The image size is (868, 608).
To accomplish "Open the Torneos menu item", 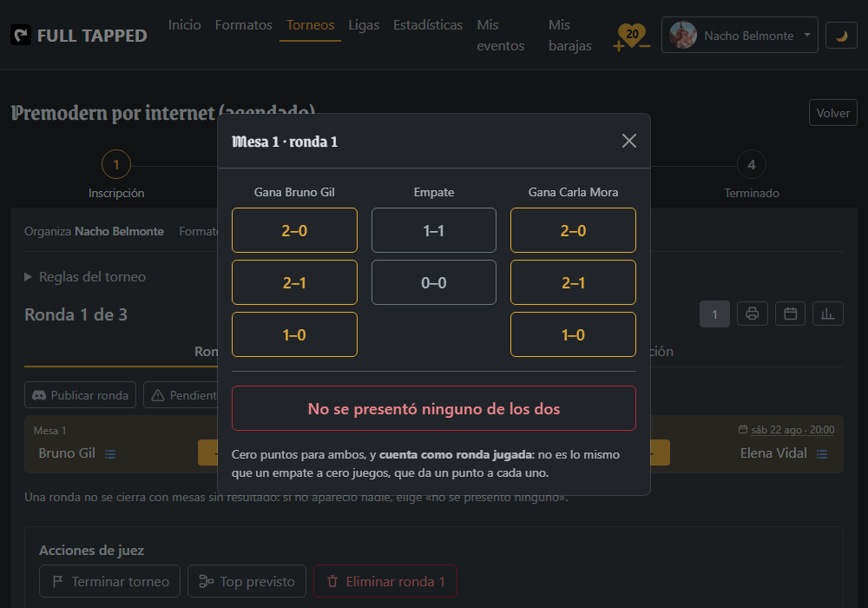I will pyautogui.click(x=310, y=25).
